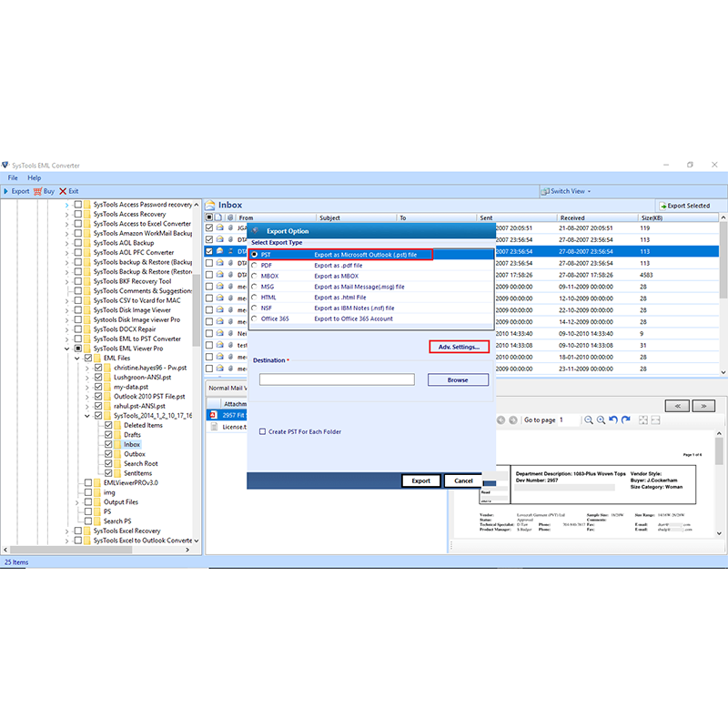Uncheck the Sentitems folder checkbox
Viewport: 728px width, 728px height.
tap(108, 473)
